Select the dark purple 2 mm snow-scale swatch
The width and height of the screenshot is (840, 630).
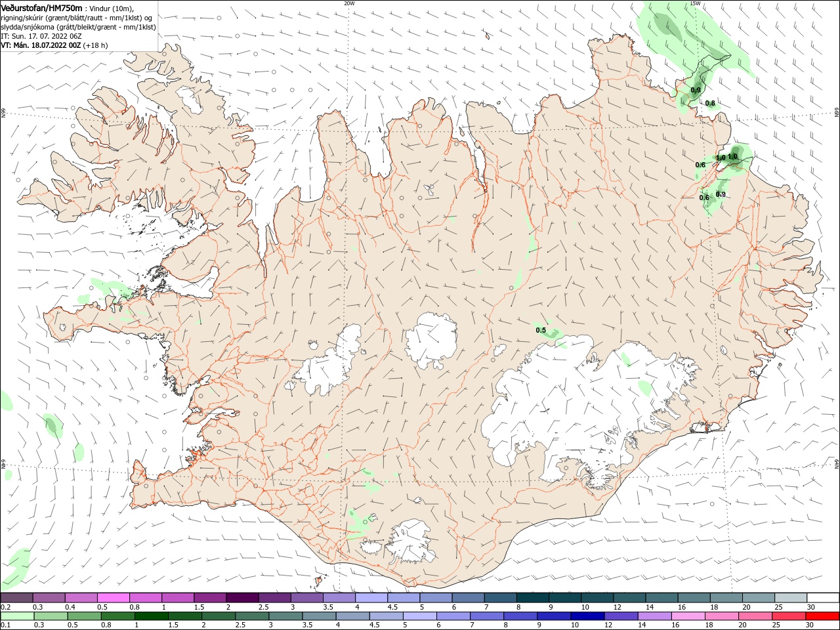(x=241, y=598)
